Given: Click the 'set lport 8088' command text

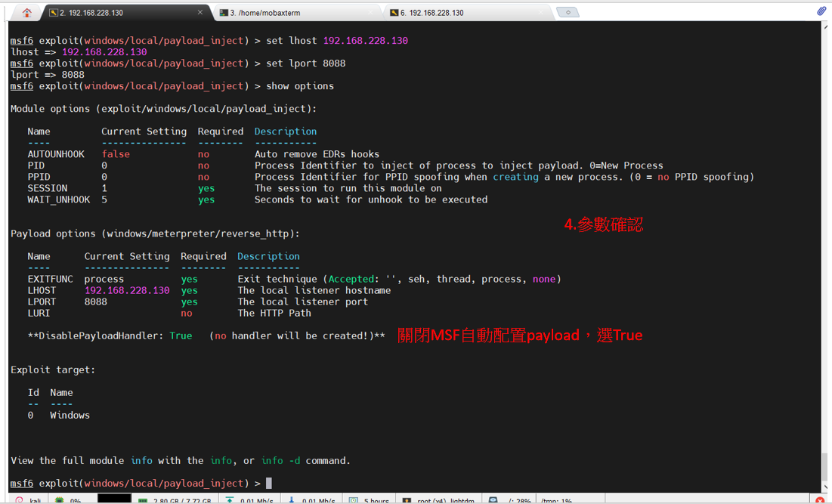Looking at the screenshot, I should tap(305, 63).
